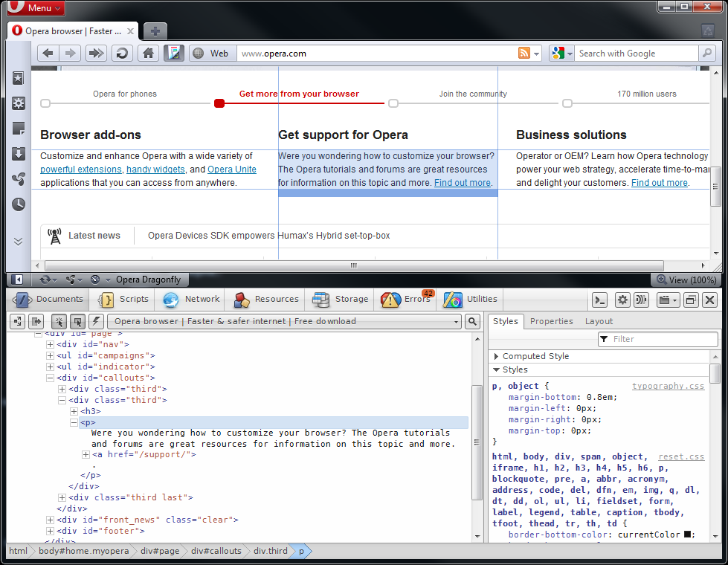Open the Widgets gear panel in sidebar
Viewport: 728px width, 565px height.
point(19,103)
